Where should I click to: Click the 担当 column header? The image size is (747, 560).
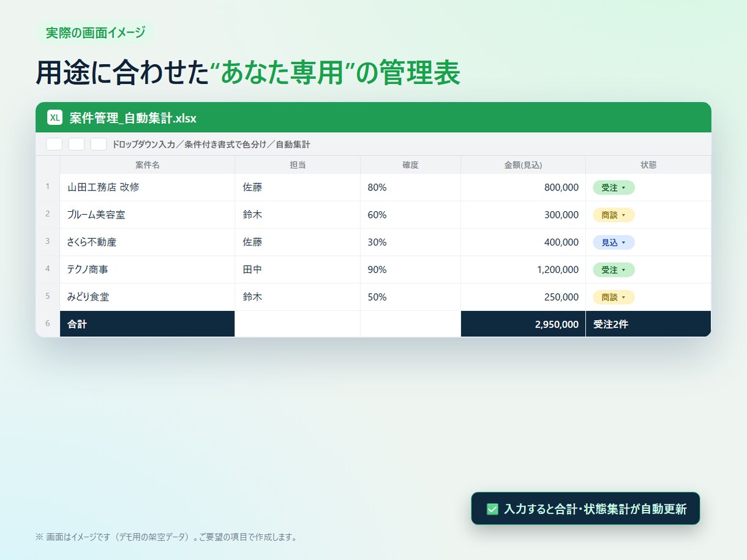pos(298,165)
